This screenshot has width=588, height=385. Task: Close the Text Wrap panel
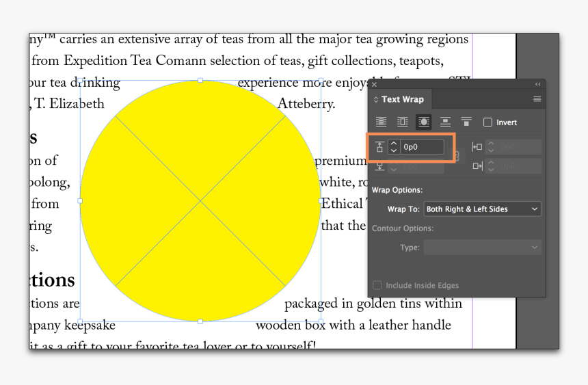point(374,85)
